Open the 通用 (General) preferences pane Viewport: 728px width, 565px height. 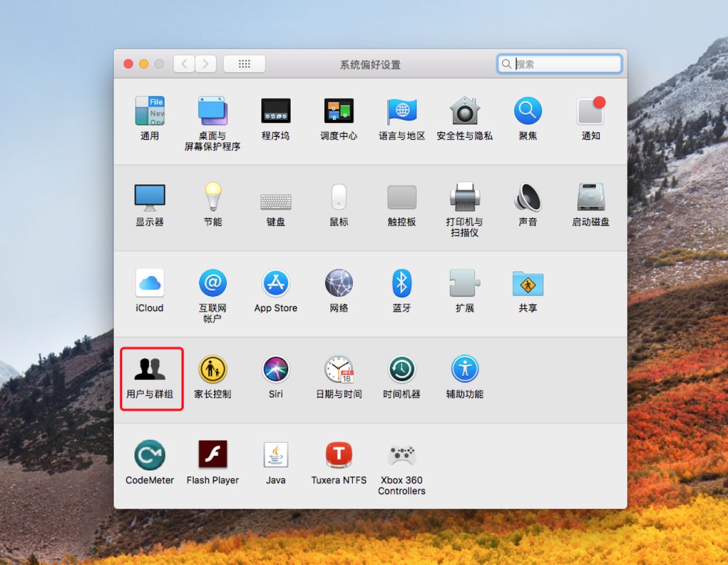(150, 118)
